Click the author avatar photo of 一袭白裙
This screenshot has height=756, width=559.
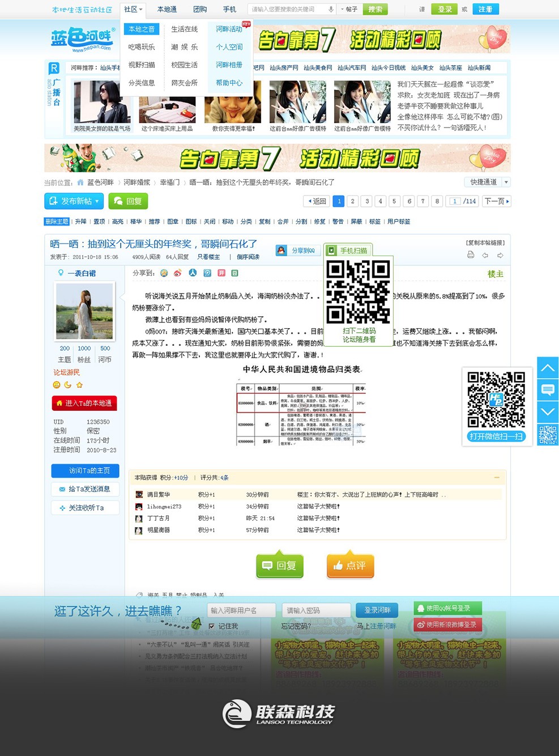(84, 311)
